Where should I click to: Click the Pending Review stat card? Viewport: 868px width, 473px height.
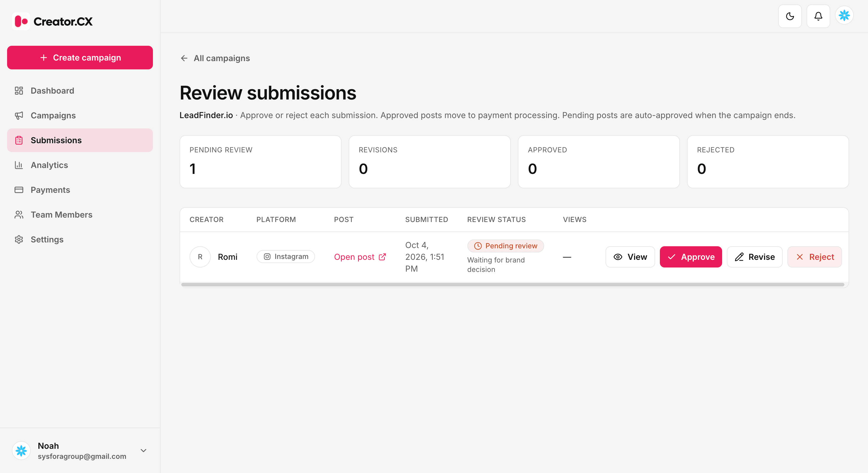click(x=260, y=162)
